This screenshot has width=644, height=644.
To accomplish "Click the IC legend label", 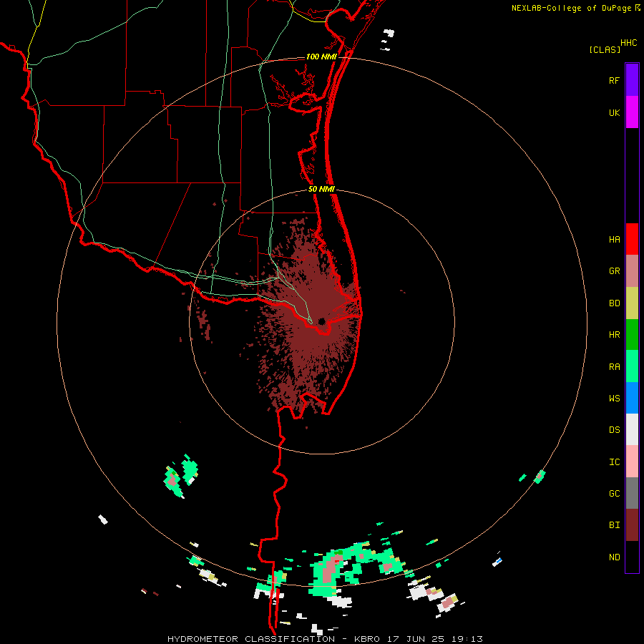I will click(x=614, y=462).
